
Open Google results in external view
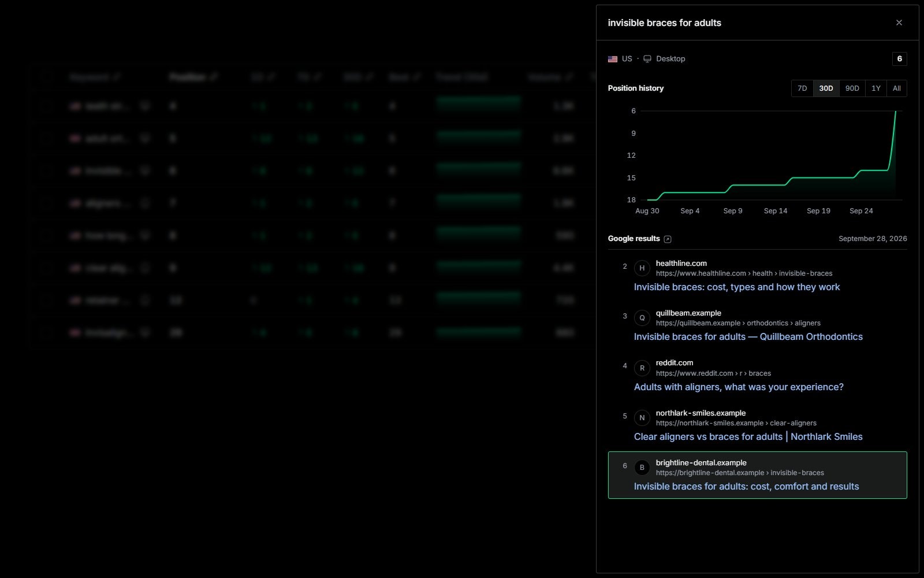tap(668, 239)
